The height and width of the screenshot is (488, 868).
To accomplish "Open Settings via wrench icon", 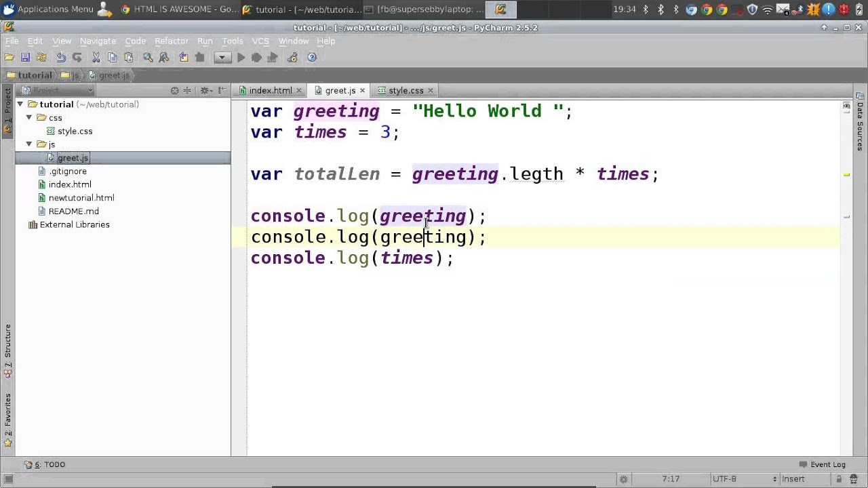I will point(292,58).
